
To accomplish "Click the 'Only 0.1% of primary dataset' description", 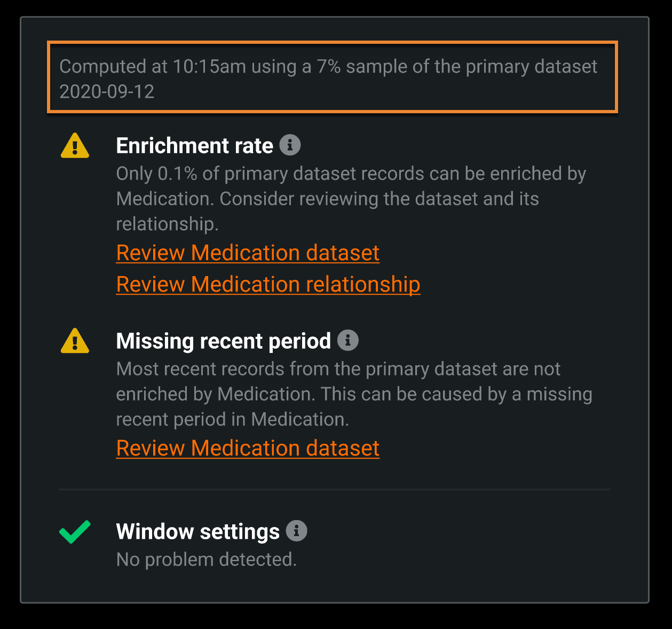I will [x=351, y=174].
